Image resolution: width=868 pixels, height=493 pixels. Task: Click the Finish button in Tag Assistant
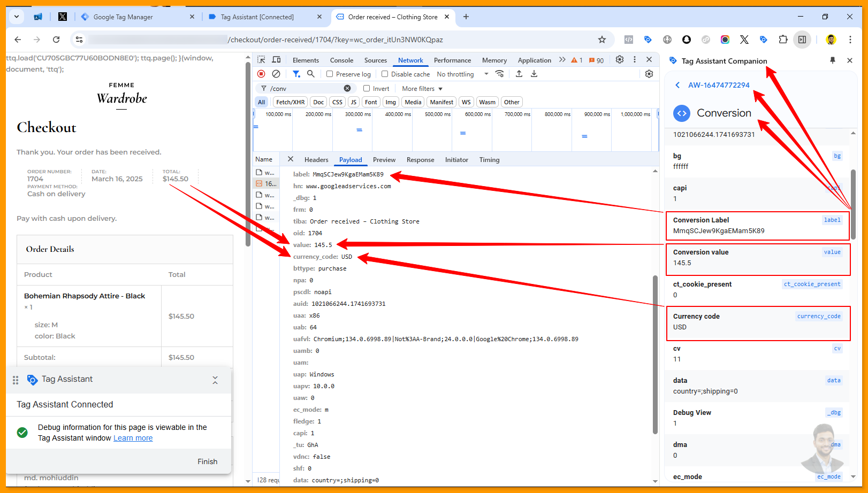[207, 461]
